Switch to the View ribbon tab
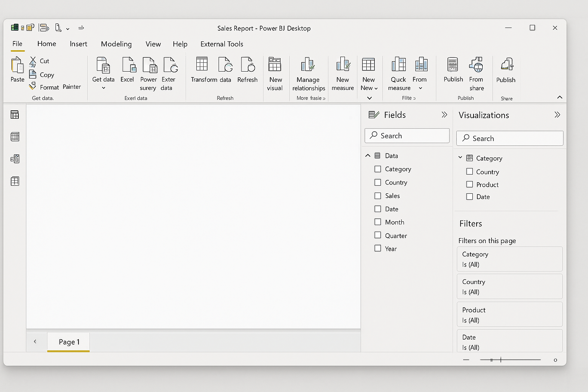The width and height of the screenshot is (588, 392). tap(153, 44)
